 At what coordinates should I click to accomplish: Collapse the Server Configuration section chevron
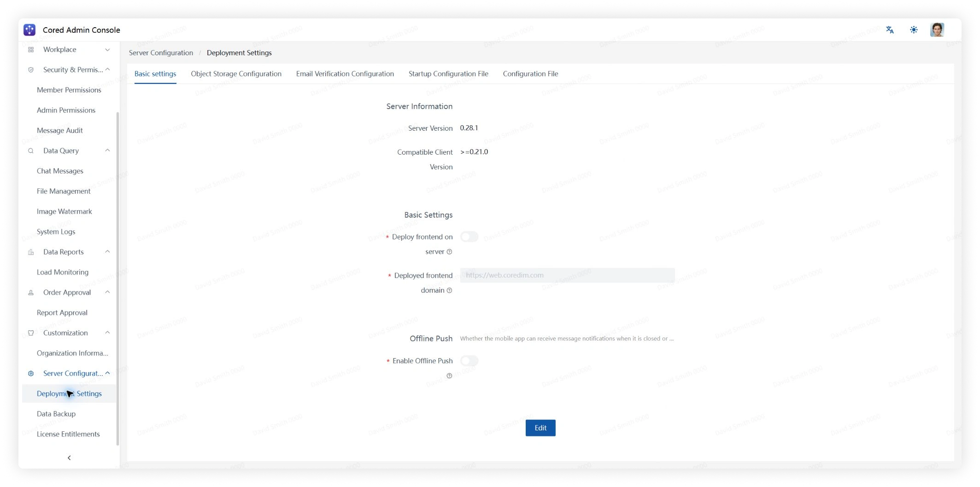107,373
